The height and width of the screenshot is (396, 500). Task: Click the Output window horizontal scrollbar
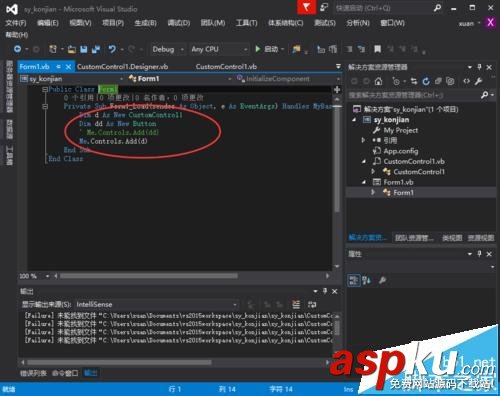119,362
